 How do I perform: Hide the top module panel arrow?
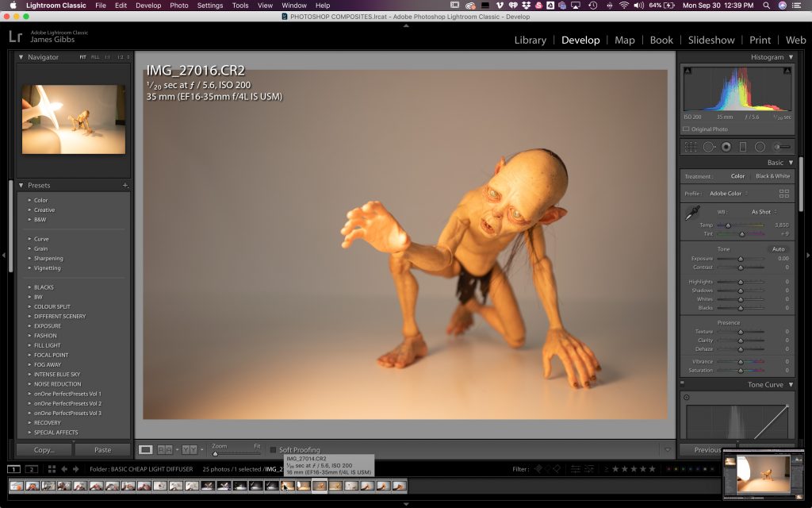point(406,25)
